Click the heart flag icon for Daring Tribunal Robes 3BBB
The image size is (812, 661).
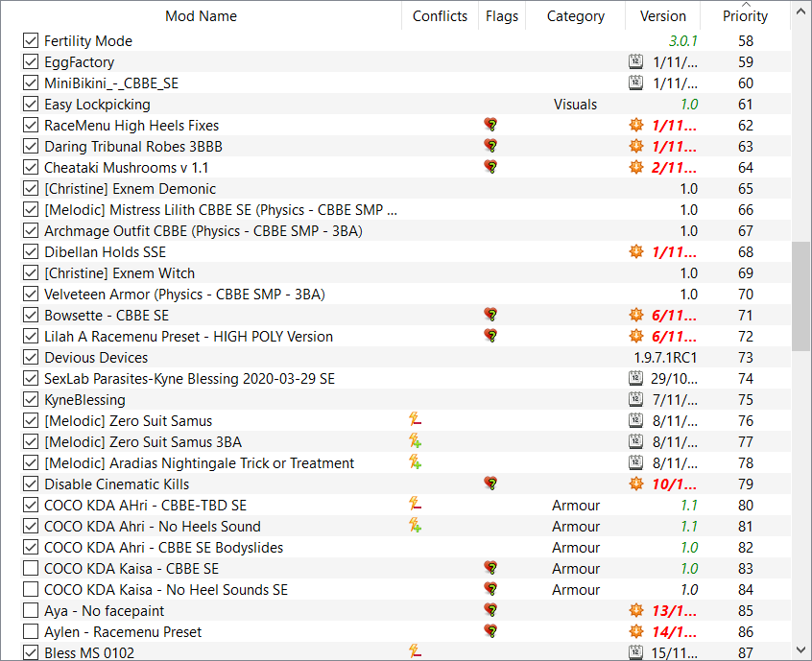pos(490,146)
